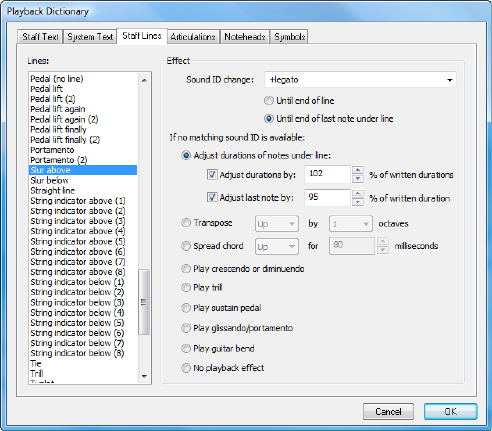Confirm with the OK button
The image size is (492, 431).
[451, 412]
